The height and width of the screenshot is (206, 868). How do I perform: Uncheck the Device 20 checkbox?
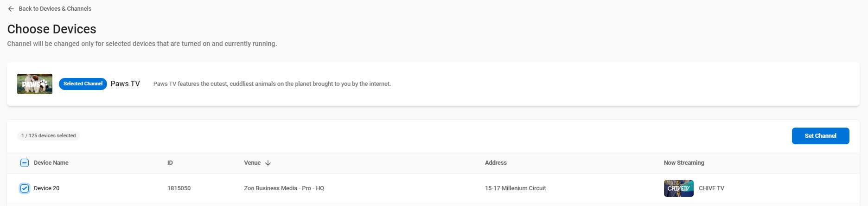coord(25,188)
